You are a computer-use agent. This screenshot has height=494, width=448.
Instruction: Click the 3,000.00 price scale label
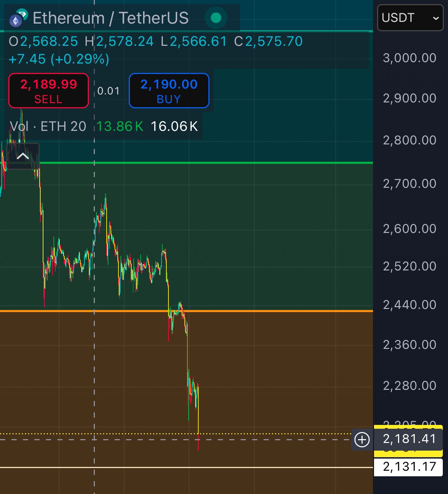[409, 58]
